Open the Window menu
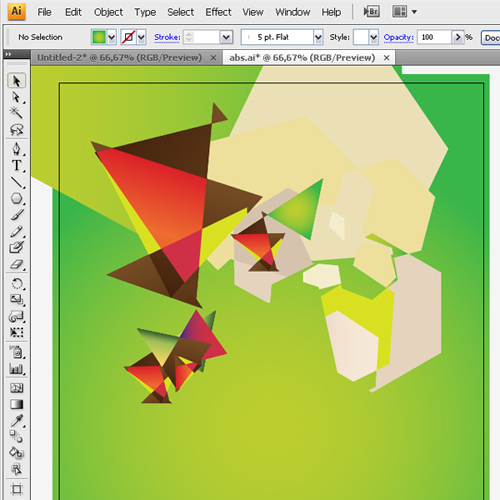 (292, 12)
